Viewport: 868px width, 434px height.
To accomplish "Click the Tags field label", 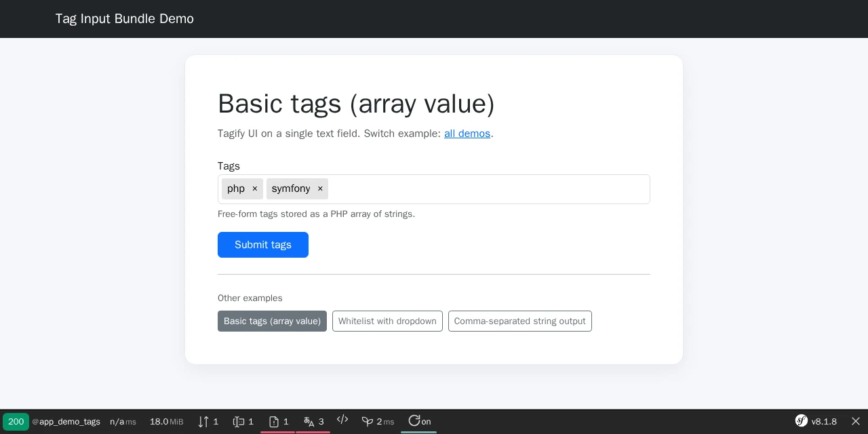I will click(229, 166).
